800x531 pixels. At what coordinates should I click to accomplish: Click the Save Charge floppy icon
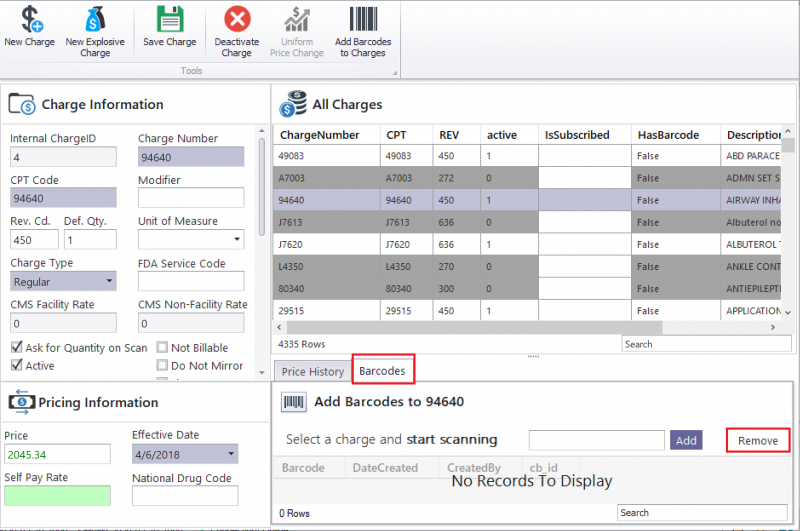coord(169,20)
